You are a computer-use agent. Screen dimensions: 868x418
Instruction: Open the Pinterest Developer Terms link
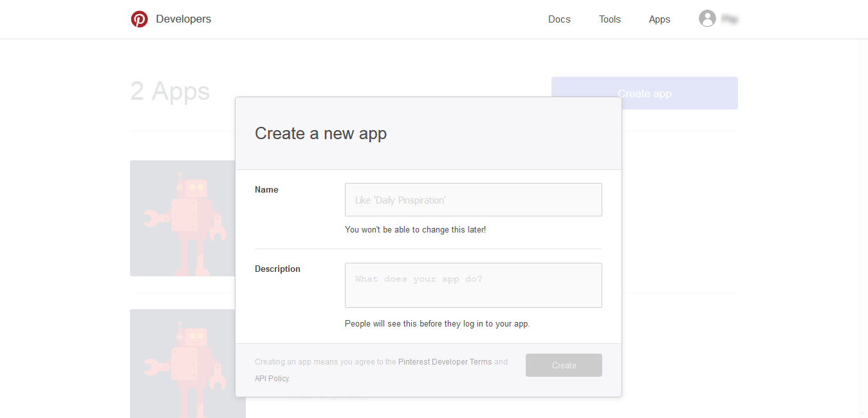[x=445, y=362]
